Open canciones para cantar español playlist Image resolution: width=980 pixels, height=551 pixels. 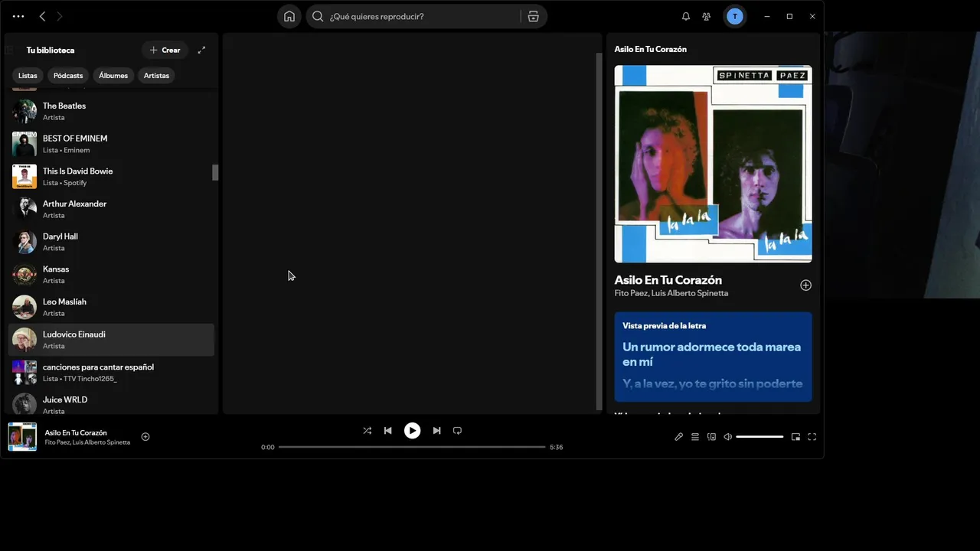[111, 373]
